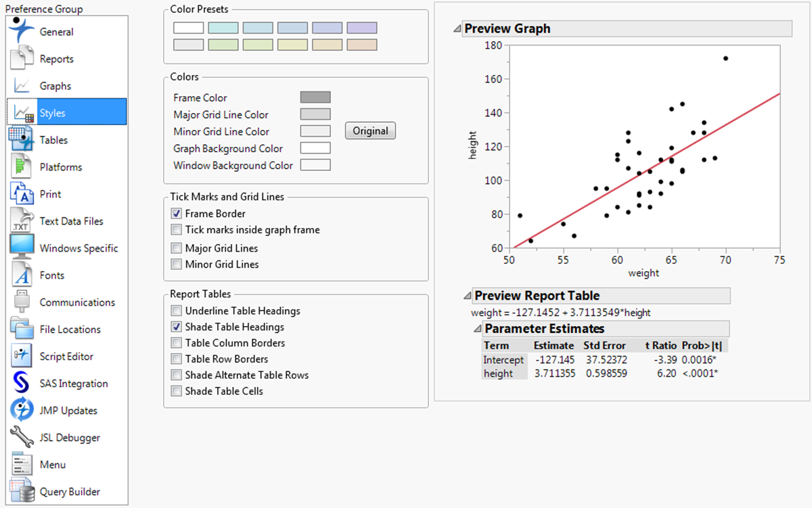Collapse the Parameter Estimates outline triangle
The image size is (812, 508).
(x=477, y=329)
